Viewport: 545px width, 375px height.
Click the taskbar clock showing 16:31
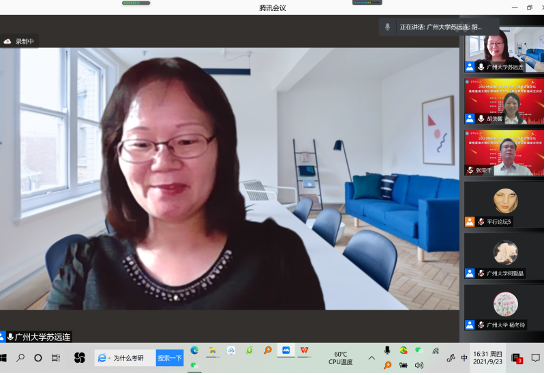click(487, 358)
